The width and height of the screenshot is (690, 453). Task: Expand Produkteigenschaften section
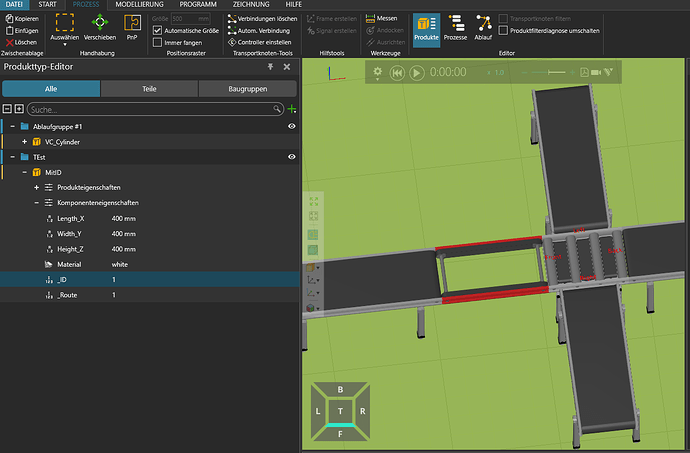click(37, 188)
